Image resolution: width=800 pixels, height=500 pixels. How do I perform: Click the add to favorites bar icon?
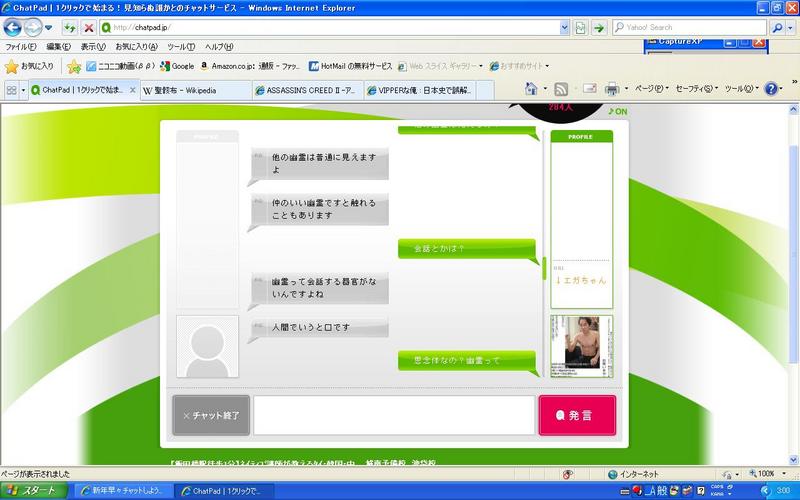click(x=74, y=66)
